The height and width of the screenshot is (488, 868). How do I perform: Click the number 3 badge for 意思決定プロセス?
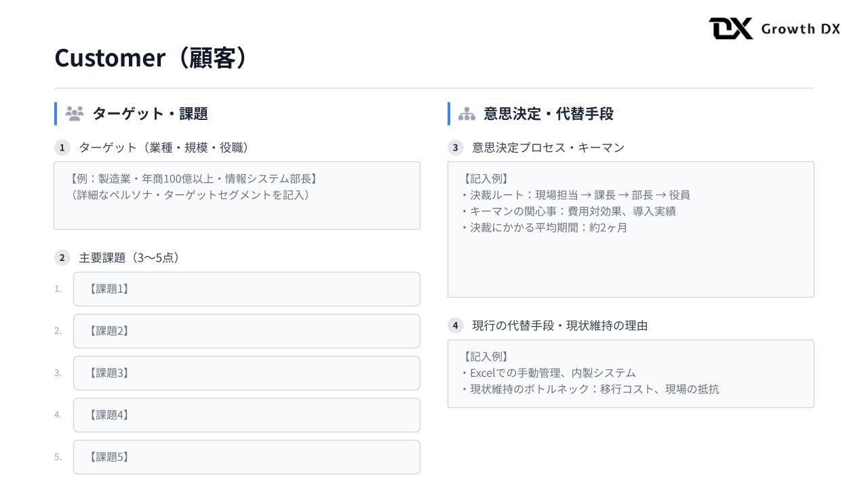click(456, 148)
